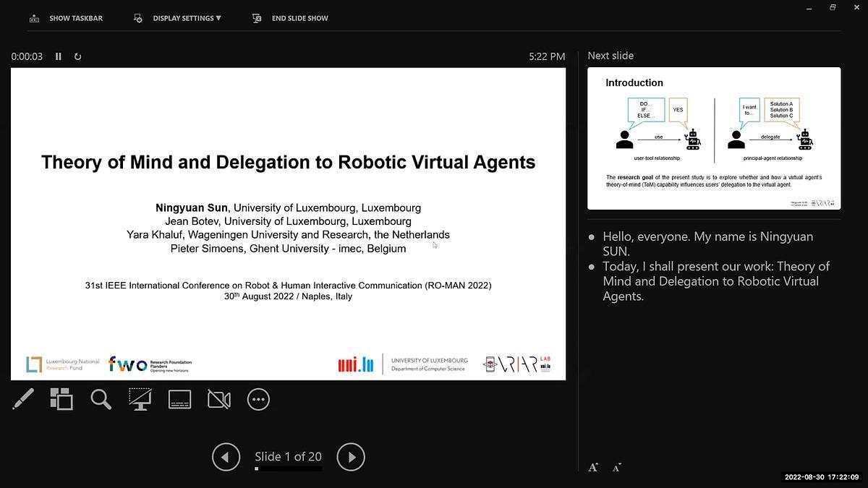This screenshot has height=488, width=868.
Task: Click the Luxembourg National Research Fund logo
Action: [x=63, y=364]
